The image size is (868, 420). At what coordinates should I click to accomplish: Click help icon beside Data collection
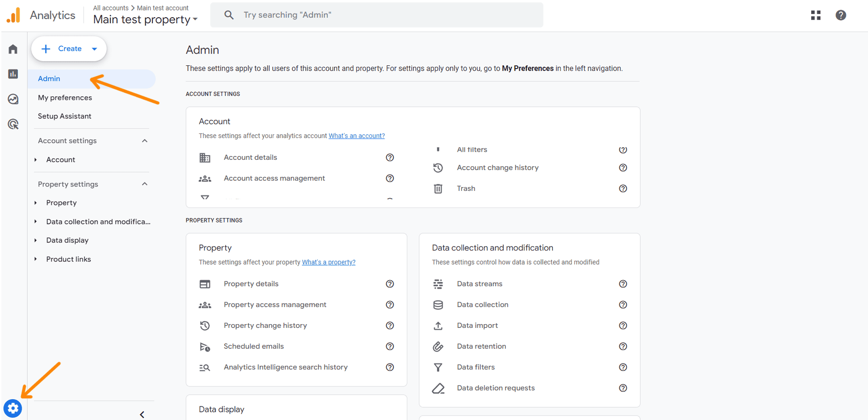(x=623, y=305)
